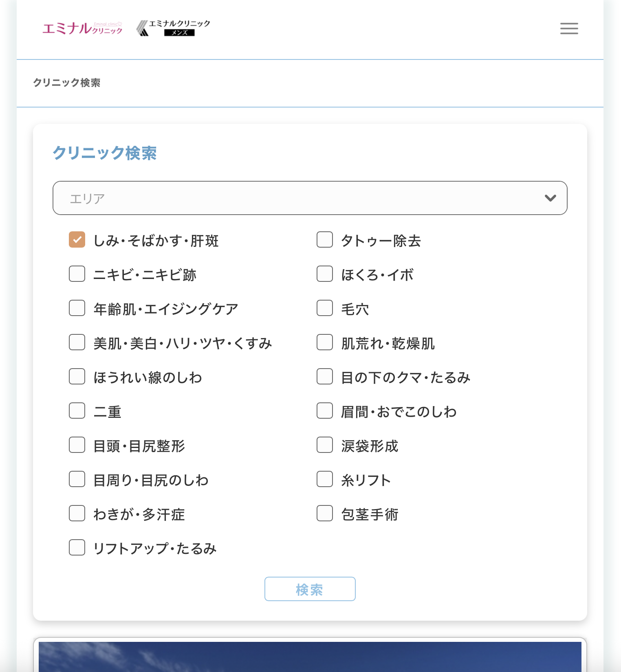Expand the エリア dropdown chevron

(550, 198)
